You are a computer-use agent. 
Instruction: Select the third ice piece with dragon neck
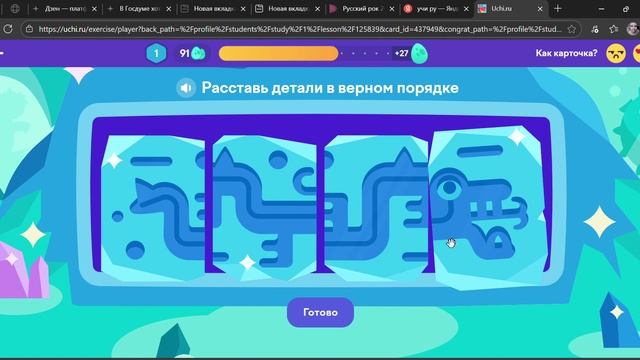tap(376, 208)
